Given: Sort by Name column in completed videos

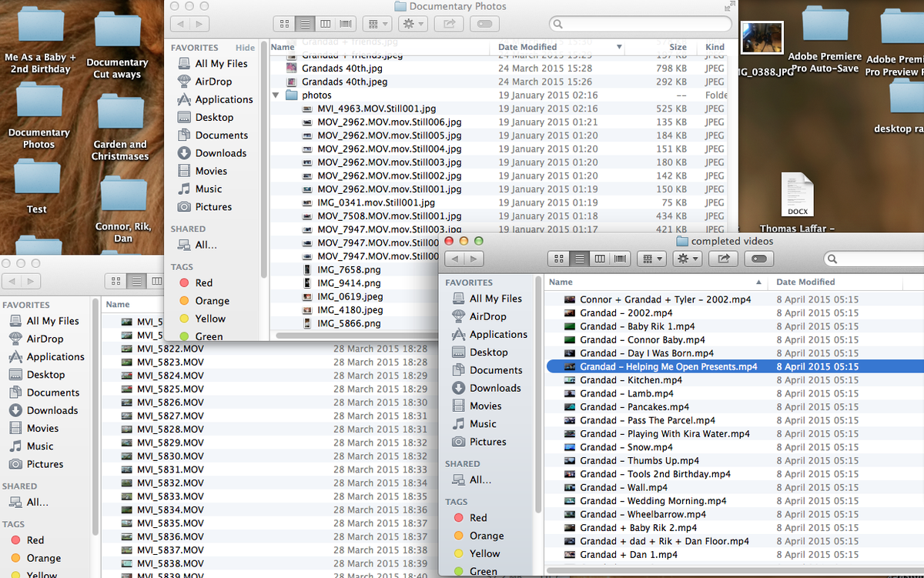Looking at the screenshot, I should (656, 282).
